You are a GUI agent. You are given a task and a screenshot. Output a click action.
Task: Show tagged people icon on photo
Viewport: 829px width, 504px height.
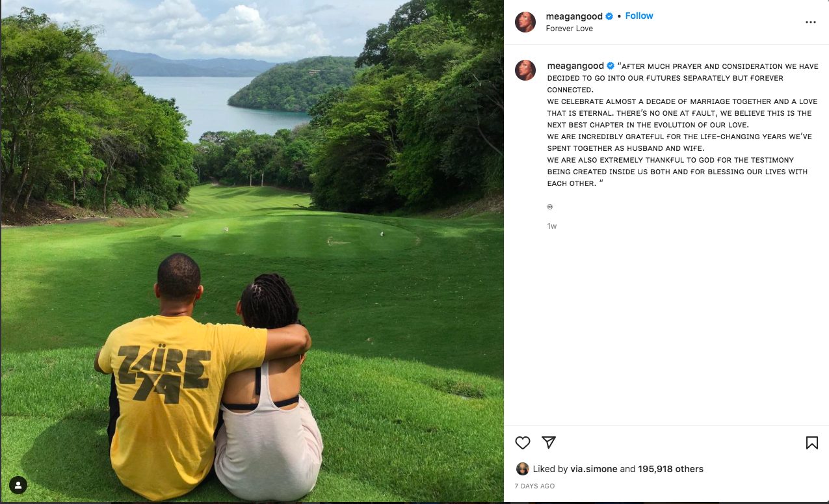[x=18, y=485]
